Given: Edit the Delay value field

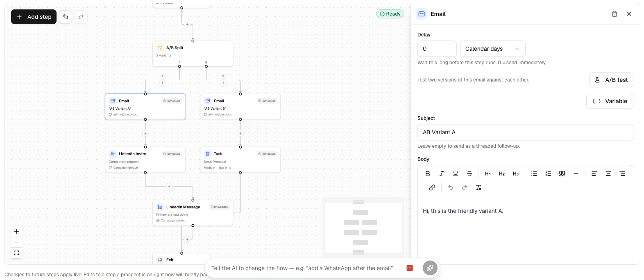Looking at the screenshot, I should [x=437, y=49].
